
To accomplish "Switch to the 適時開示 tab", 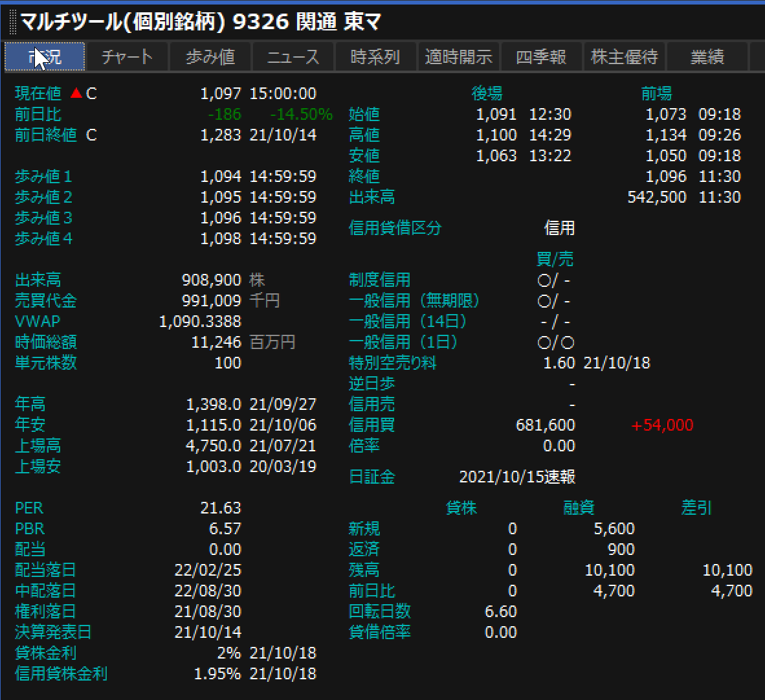I will tap(459, 56).
